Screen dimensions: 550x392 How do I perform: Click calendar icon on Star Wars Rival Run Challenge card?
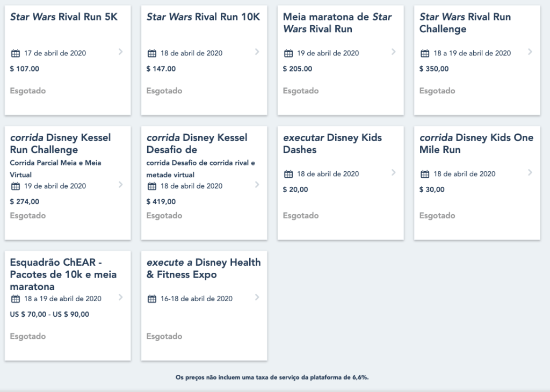pyautogui.click(x=425, y=53)
